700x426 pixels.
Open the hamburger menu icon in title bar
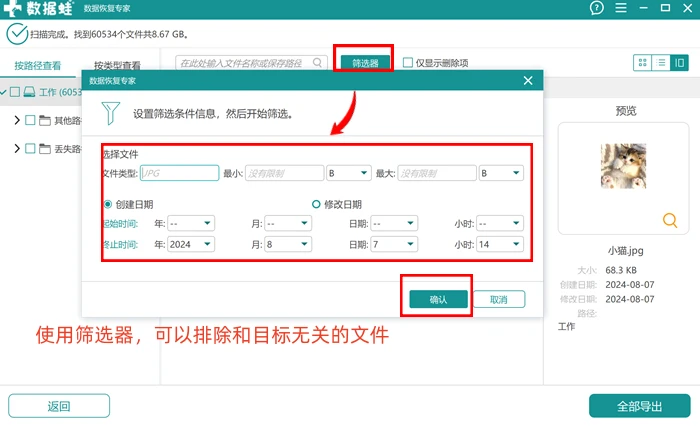pyautogui.click(x=621, y=8)
